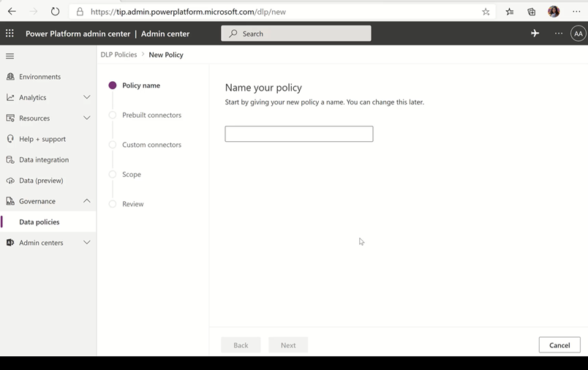The height and width of the screenshot is (370, 588).
Task: Open the AA account menu circle
Action: [x=578, y=34]
